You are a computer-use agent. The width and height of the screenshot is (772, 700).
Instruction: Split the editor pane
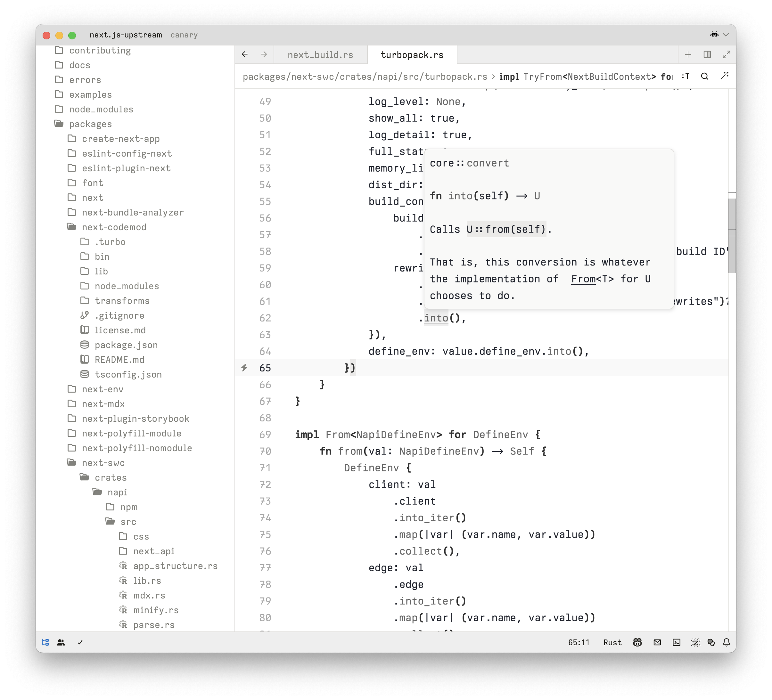click(707, 54)
